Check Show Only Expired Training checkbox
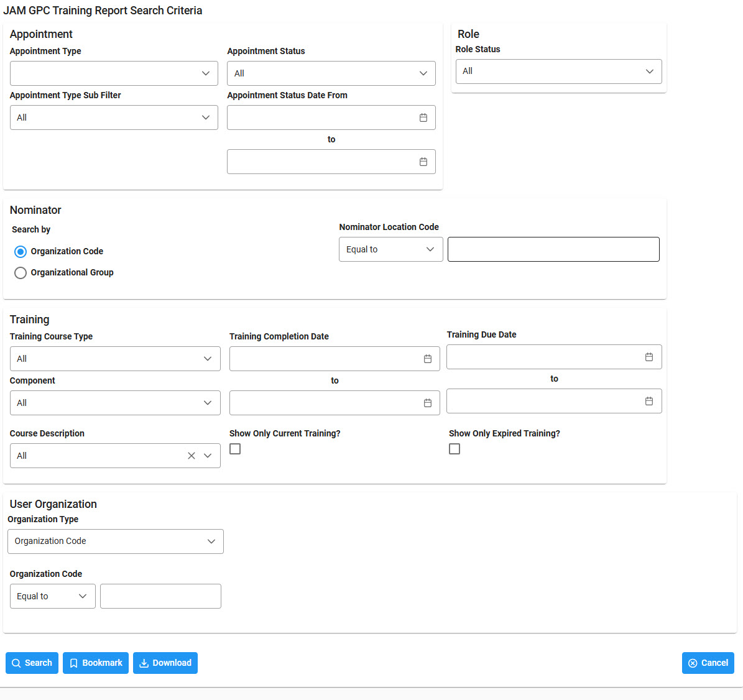Image resolution: width=743 pixels, height=700 pixels. [x=455, y=448]
